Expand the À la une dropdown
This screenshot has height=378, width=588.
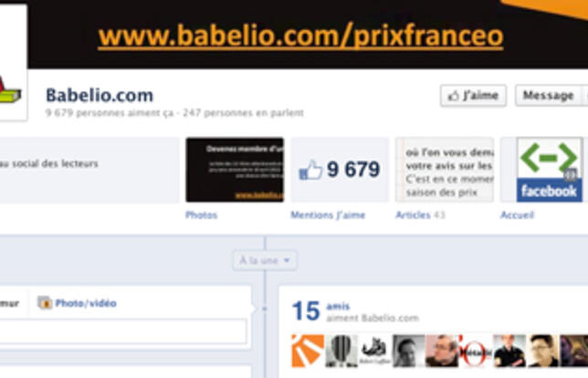pyautogui.click(x=265, y=260)
